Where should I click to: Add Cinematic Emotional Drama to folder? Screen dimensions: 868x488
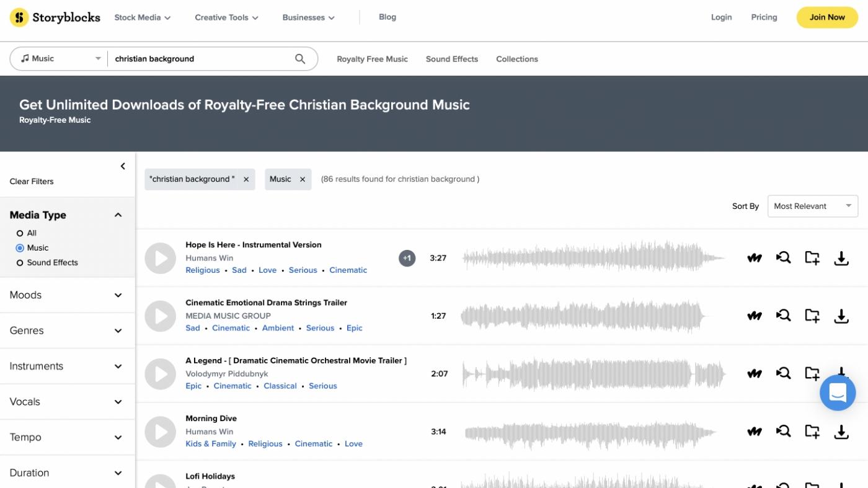(x=812, y=316)
